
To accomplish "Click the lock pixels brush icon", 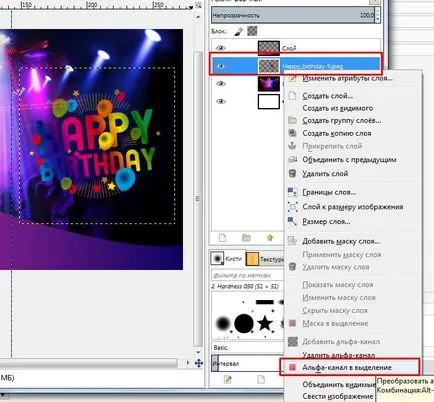I will (x=239, y=31).
